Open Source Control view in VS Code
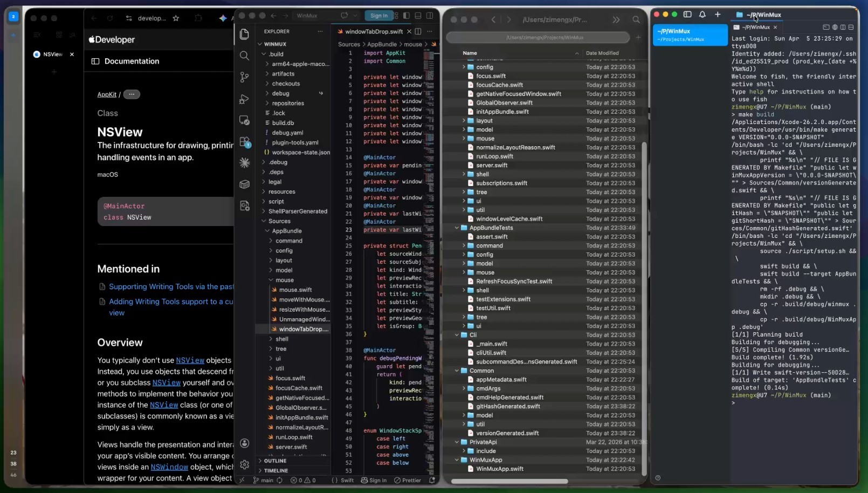 [x=244, y=77]
